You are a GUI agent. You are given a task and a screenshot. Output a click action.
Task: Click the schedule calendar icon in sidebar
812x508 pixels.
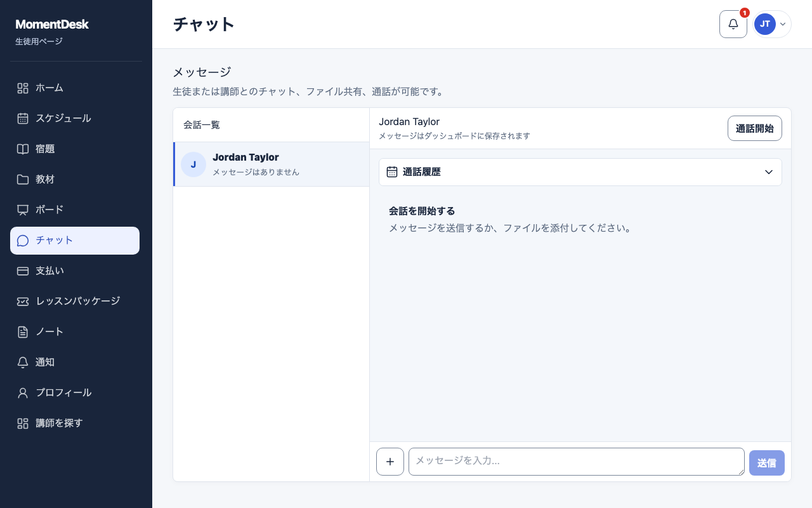[23, 119]
